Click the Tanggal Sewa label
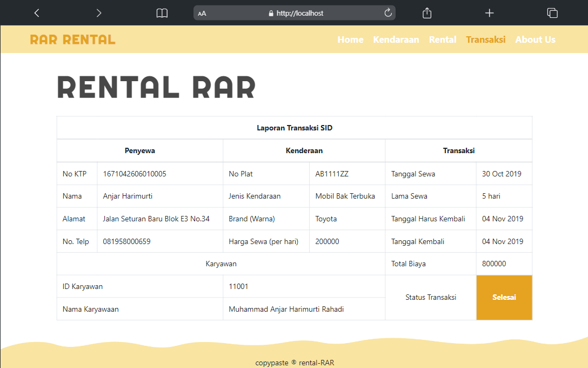 [x=413, y=174]
